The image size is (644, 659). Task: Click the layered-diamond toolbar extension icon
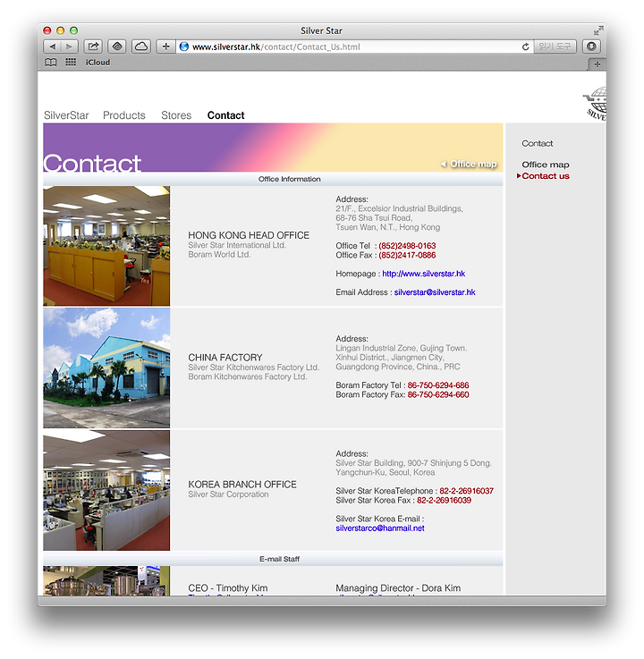[117, 46]
